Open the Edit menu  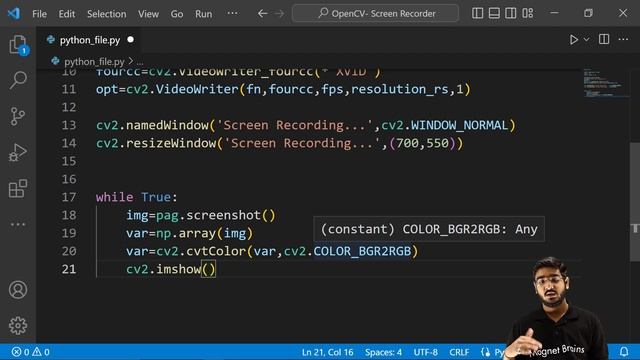[x=67, y=14]
